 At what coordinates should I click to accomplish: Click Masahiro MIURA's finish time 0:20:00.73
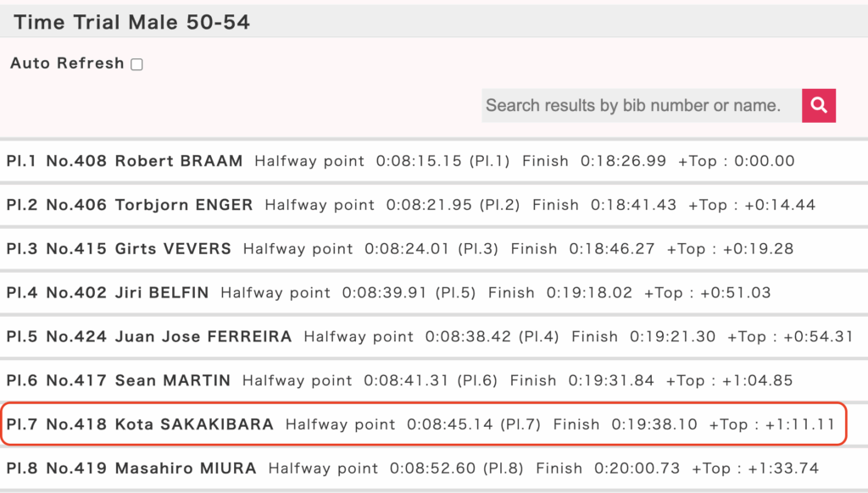[637, 468]
